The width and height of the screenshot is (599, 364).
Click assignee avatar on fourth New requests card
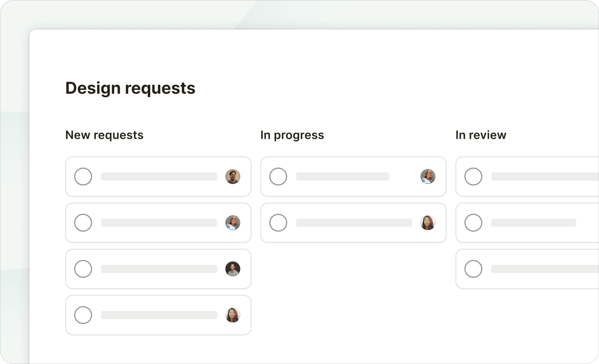click(x=233, y=315)
